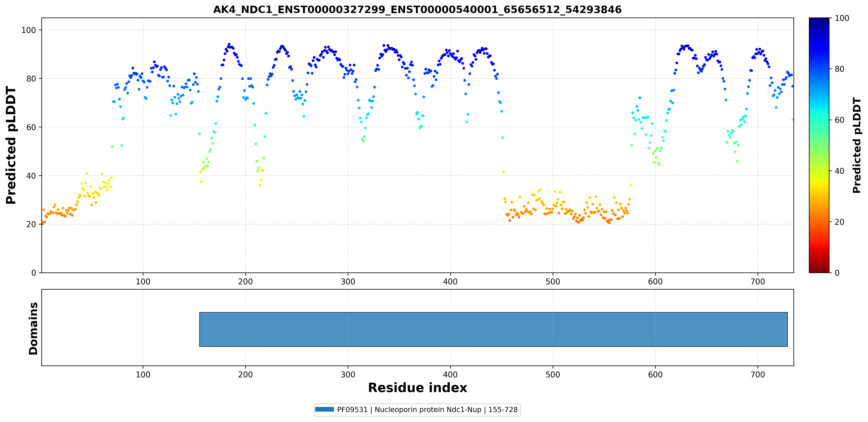Click the PF09531 legend label text
The image size is (868, 422).
click(427, 410)
